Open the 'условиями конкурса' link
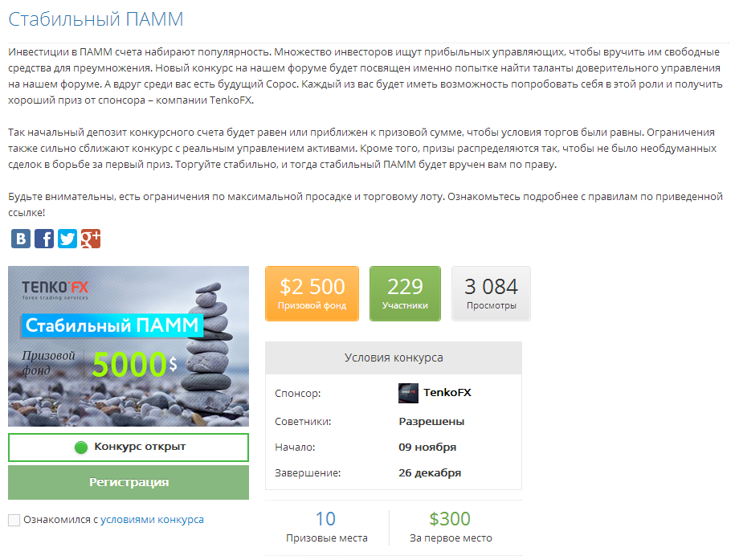Screen dimensions: 735x560 (x=152, y=520)
